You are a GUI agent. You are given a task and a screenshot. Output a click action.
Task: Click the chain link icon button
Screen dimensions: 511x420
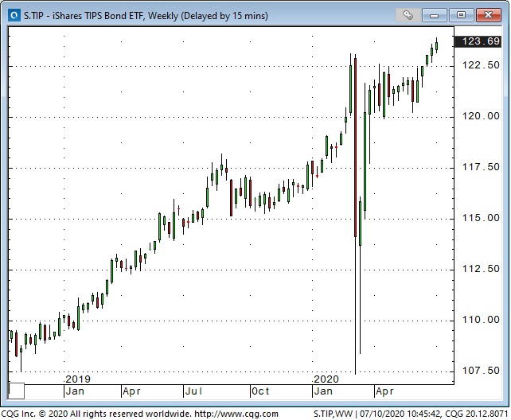point(408,14)
